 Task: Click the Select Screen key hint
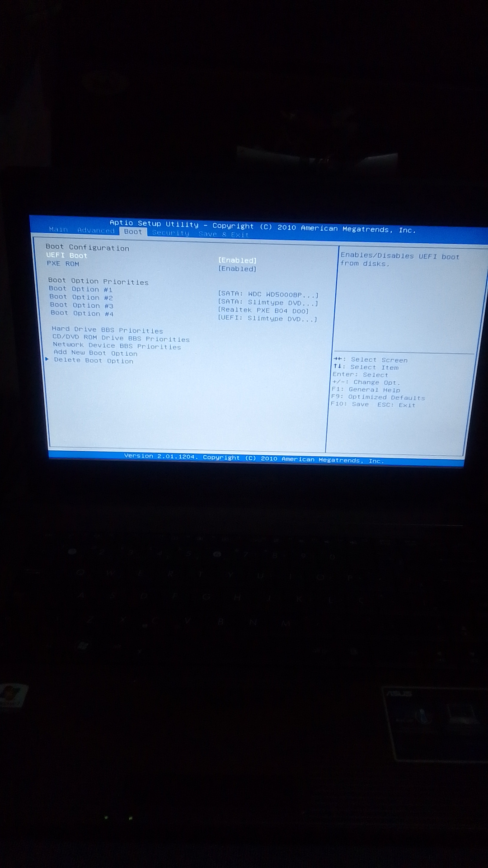pyautogui.click(x=370, y=360)
